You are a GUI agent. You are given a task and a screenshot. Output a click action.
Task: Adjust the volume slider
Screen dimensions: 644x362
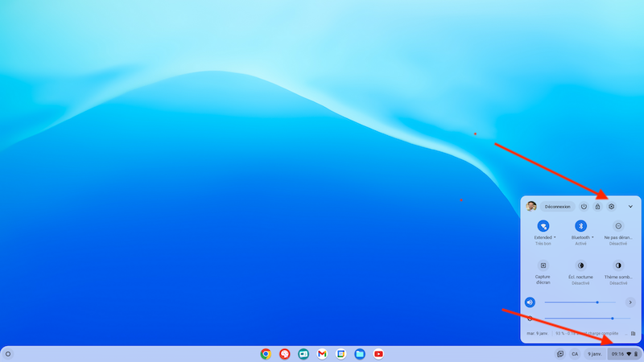(580, 302)
